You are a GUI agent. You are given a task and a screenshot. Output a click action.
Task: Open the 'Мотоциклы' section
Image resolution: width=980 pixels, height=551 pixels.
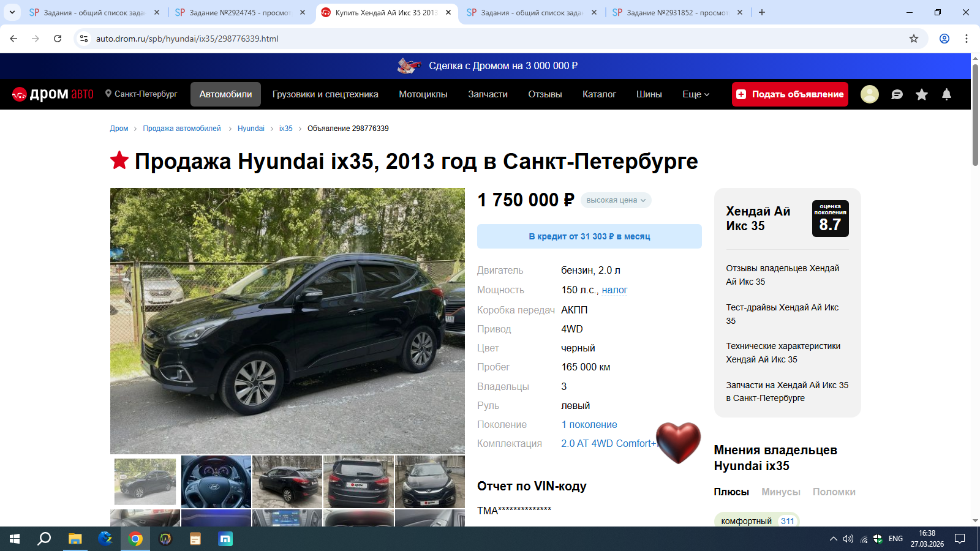coord(423,94)
